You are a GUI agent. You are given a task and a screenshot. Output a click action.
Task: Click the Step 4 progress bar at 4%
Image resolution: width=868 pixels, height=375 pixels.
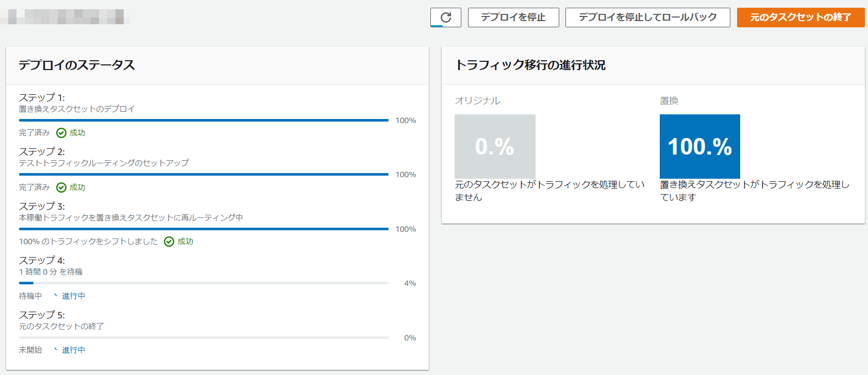pos(204,283)
